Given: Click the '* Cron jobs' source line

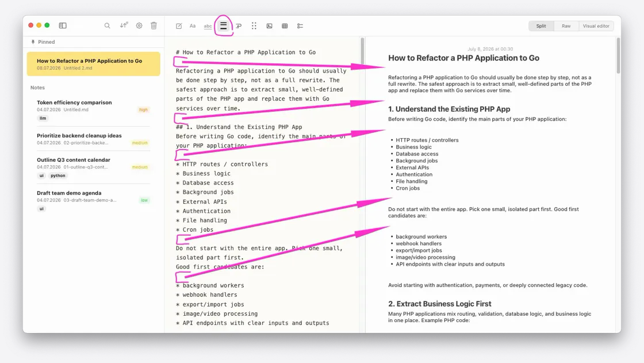Looking at the screenshot, I should click(195, 230).
